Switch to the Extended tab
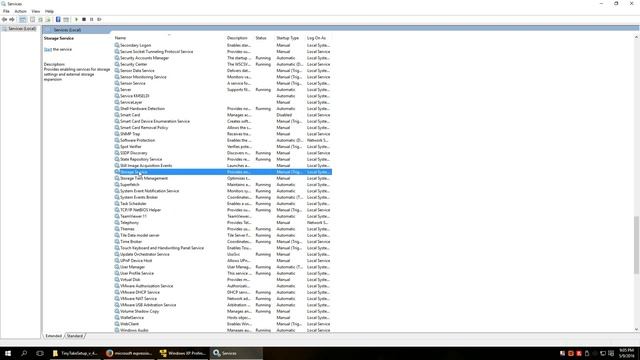The width and height of the screenshot is (640, 360). (x=53, y=336)
